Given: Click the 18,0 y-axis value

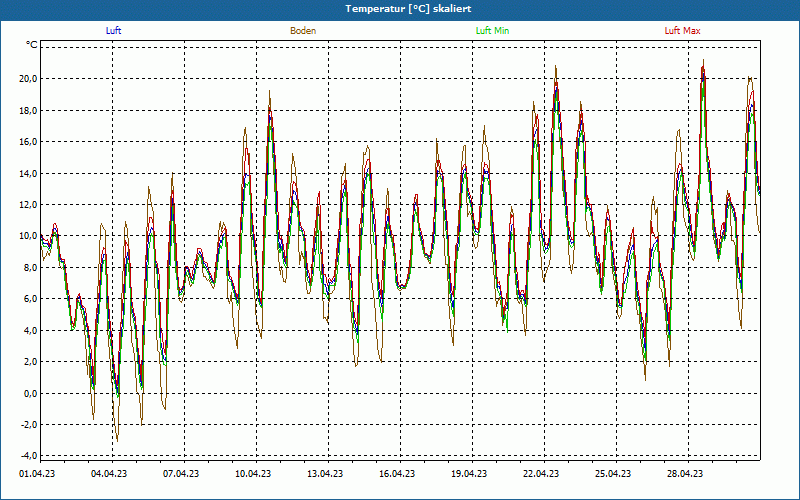Looking at the screenshot, I should coord(28,111).
